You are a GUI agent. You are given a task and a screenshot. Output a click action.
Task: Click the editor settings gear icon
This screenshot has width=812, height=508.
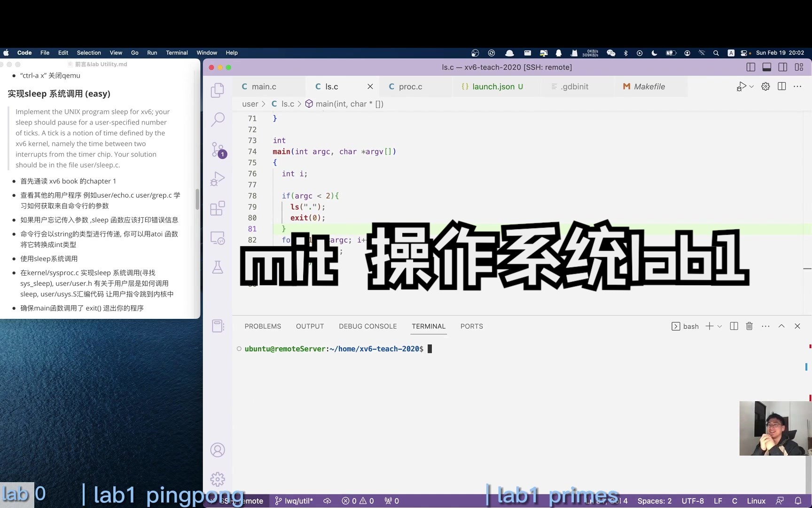[x=765, y=87]
